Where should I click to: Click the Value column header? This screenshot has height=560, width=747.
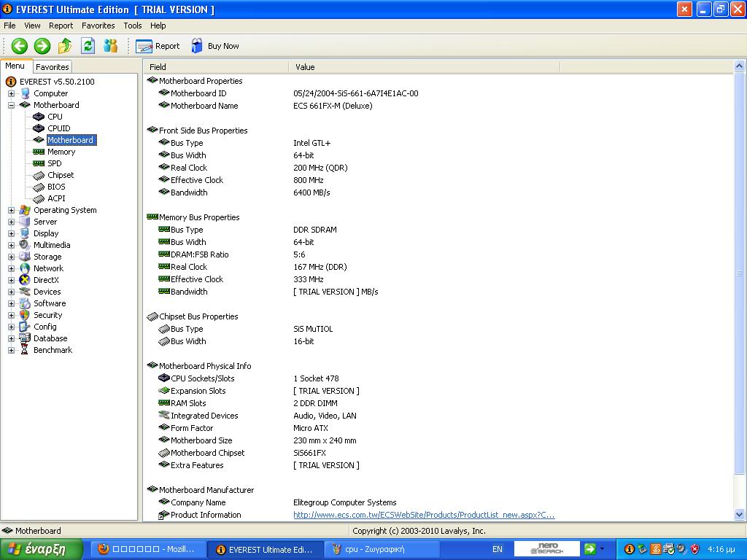[424, 67]
